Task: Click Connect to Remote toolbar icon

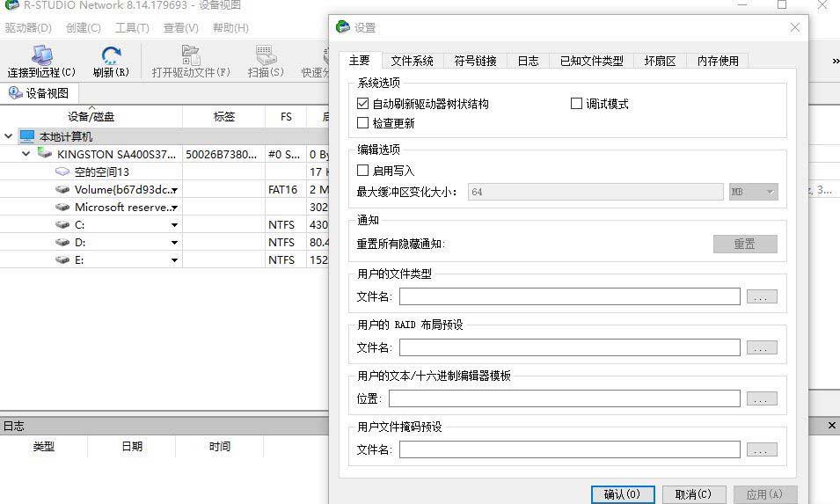Action: (42, 55)
